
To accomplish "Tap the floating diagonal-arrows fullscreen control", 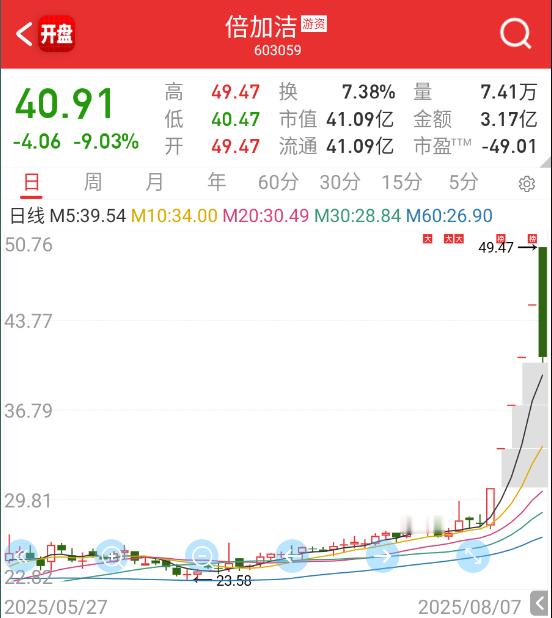I will tap(472, 556).
